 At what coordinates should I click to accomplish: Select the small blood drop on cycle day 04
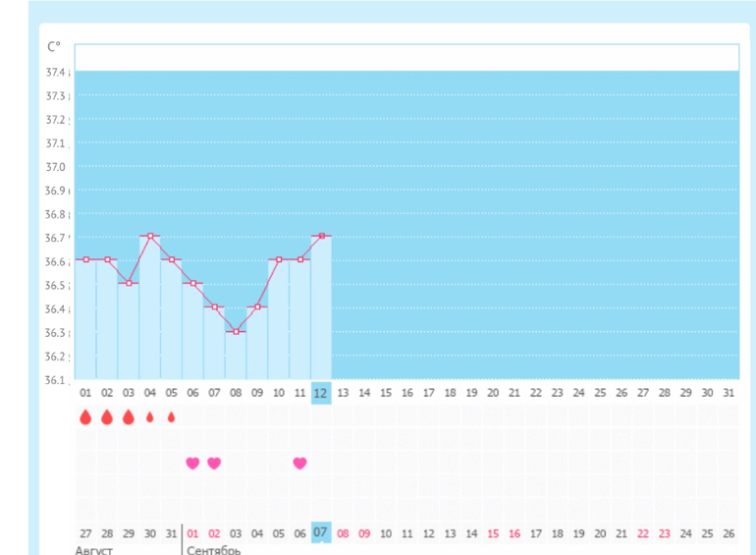coord(150,417)
